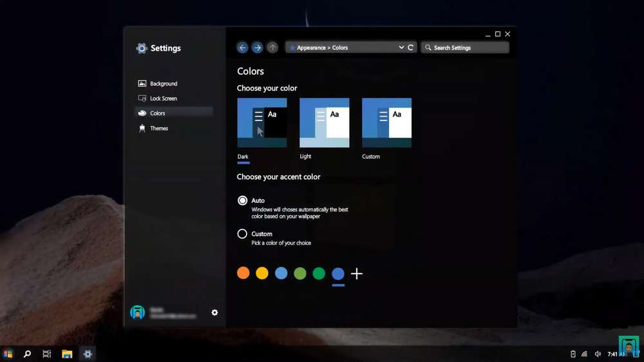Image resolution: width=644 pixels, height=362 pixels.
Task: Add a new accent color with plus icon
Action: pyautogui.click(x=357, y=274)
